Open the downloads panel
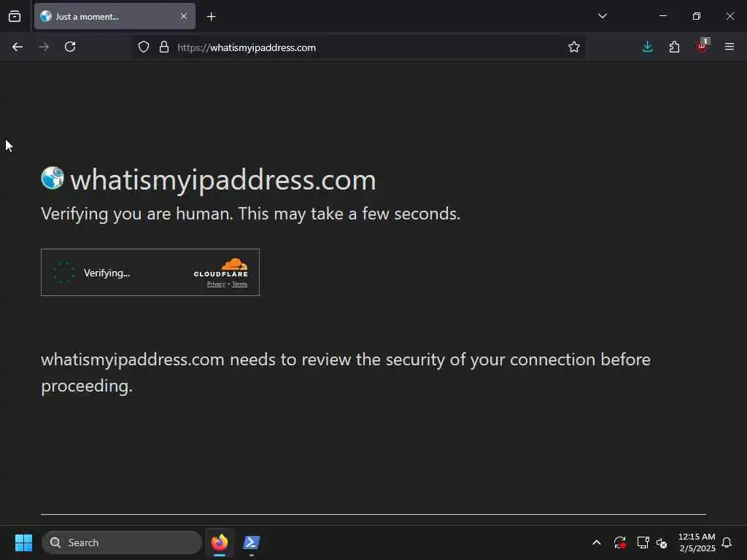The height and width of the screenshot is (560, 747). (648, 47)
